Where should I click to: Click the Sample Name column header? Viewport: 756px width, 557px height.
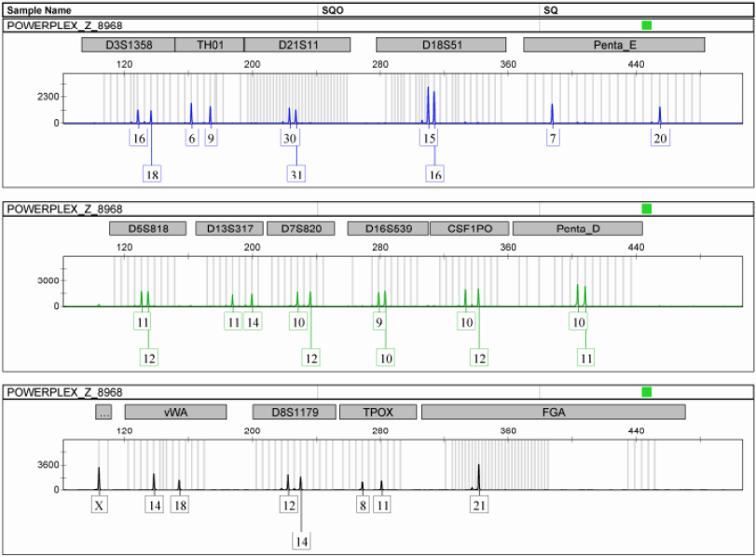point(39,8)
